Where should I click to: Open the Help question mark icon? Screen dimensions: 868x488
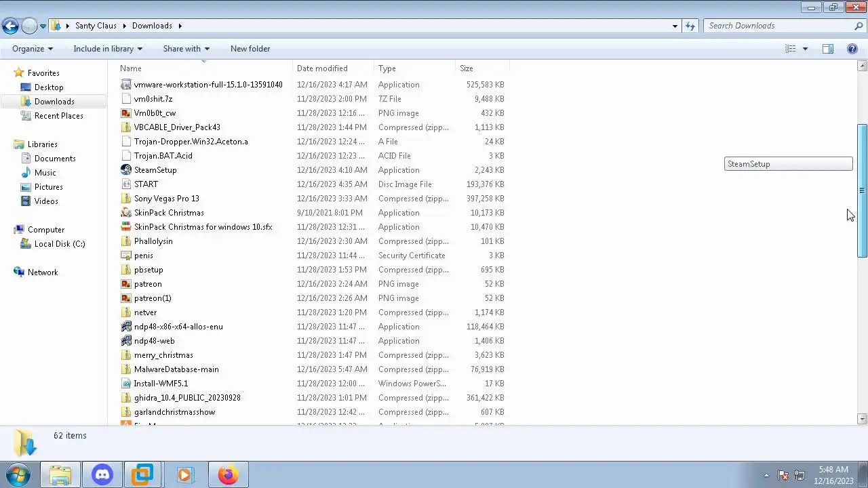point(852,49)
